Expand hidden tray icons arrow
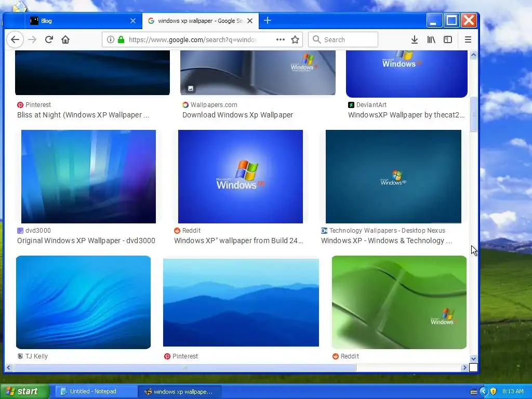Image resolution: width=532 pixels, height=399 pixels. tap(484, 392)
